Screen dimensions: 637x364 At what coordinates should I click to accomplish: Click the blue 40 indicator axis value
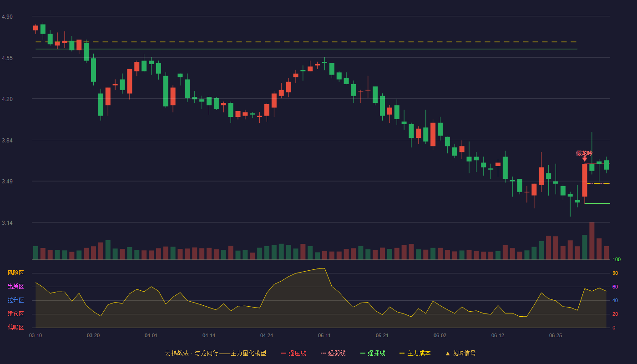(615, 300)
